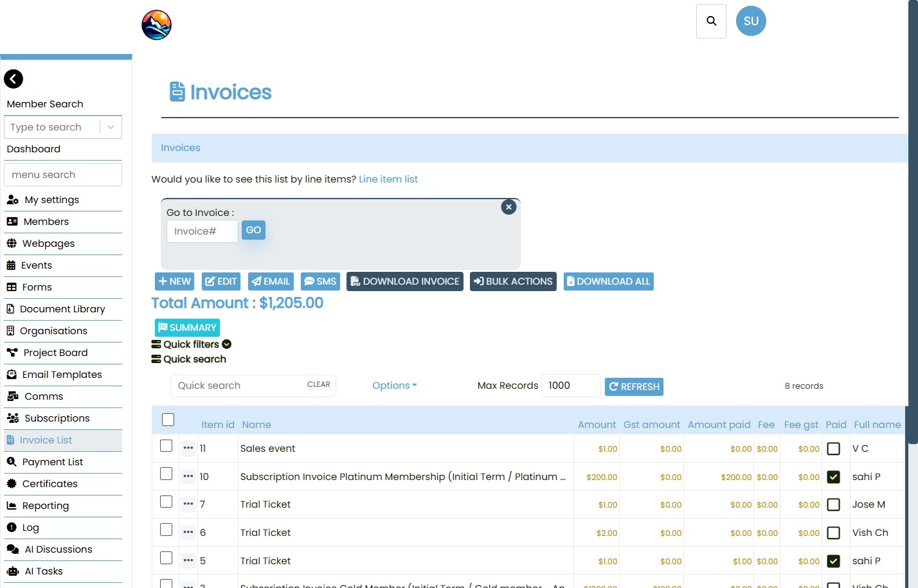Toggle Paid checkbox for Jose M's Trial Ticket
Viewport: 918px width, 588px height.
coord(833,505)
